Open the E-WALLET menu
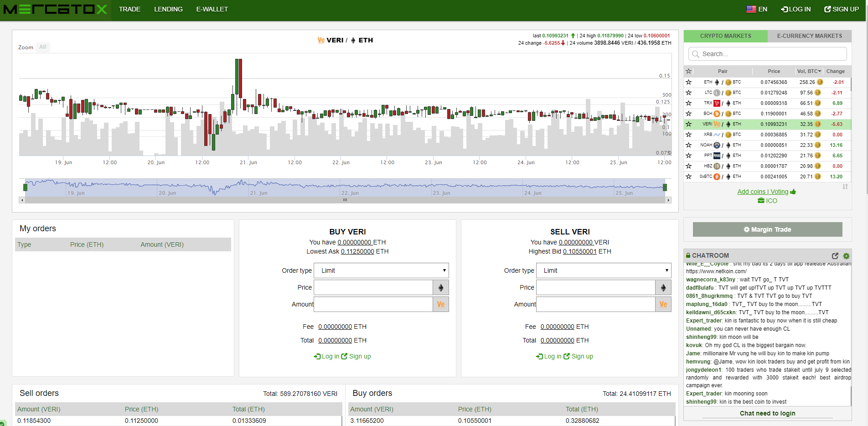Screen dimensions: 868x426 [212, 9]
